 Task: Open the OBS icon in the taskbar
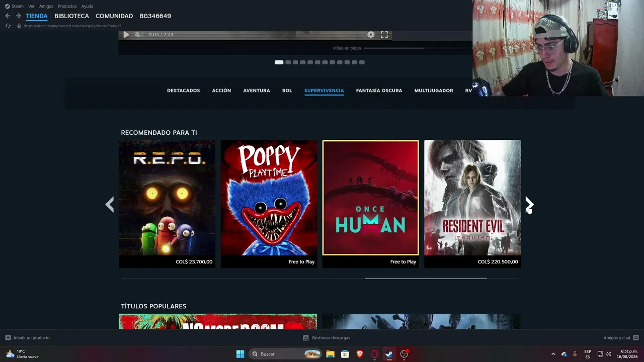pos(404,354)
